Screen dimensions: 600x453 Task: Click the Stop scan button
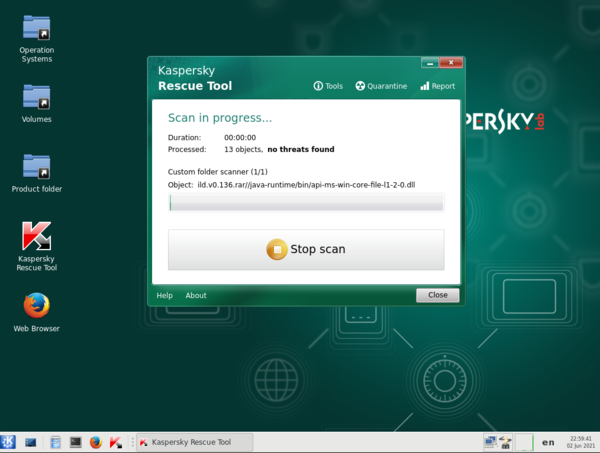306,249
